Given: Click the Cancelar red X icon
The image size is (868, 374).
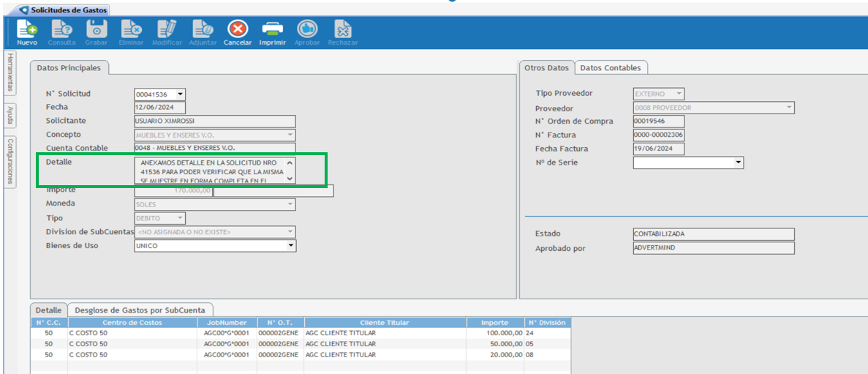Looking at the screenshot, I should click(238, 29).
